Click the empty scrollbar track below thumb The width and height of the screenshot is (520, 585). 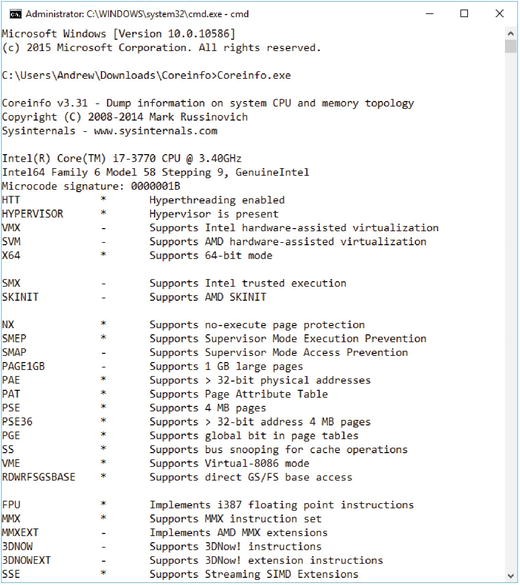pos(511,312)
